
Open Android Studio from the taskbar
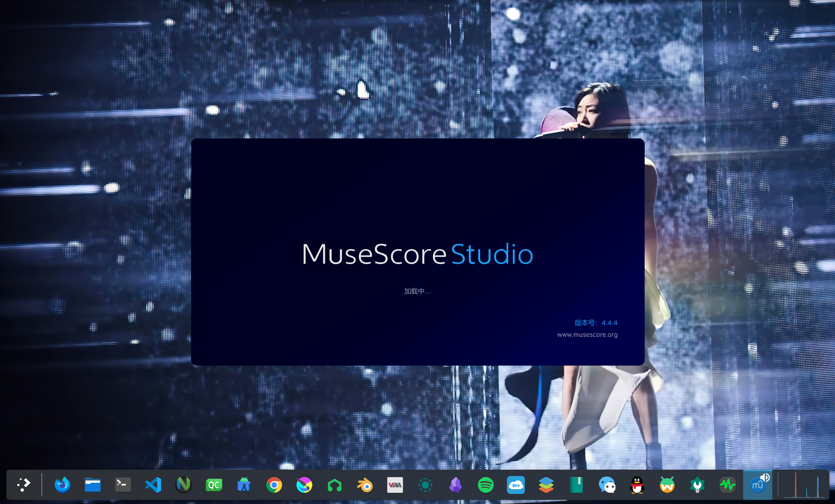tap(244, 485)
